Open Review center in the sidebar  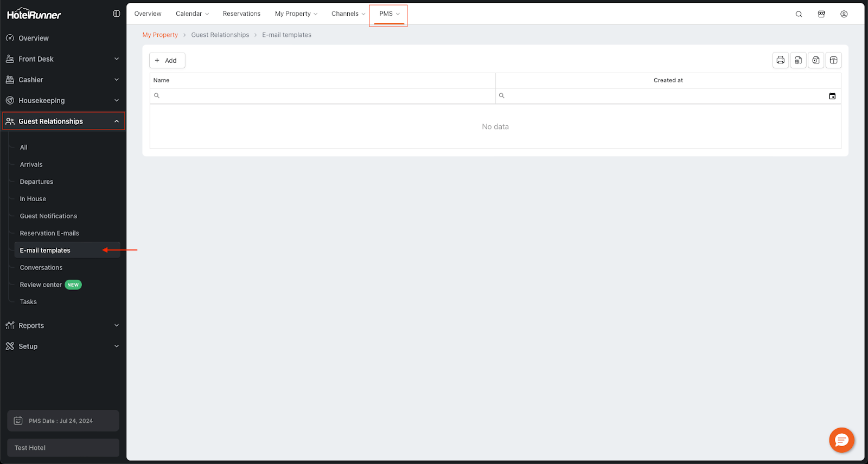pyautogui.click(x=41, y=285)
